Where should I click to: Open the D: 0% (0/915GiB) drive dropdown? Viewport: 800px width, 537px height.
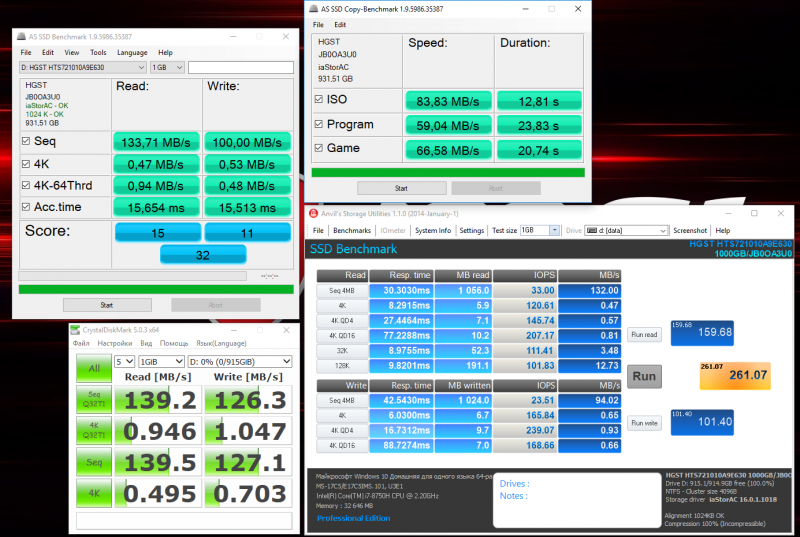click(x=240, y=362)
